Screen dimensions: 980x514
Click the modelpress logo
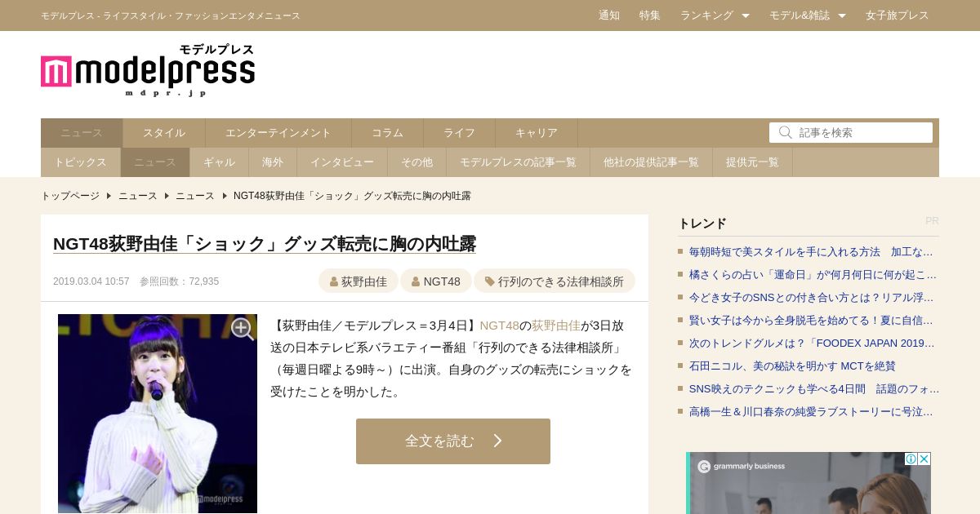pyautogui.click(x=148, y=70)
